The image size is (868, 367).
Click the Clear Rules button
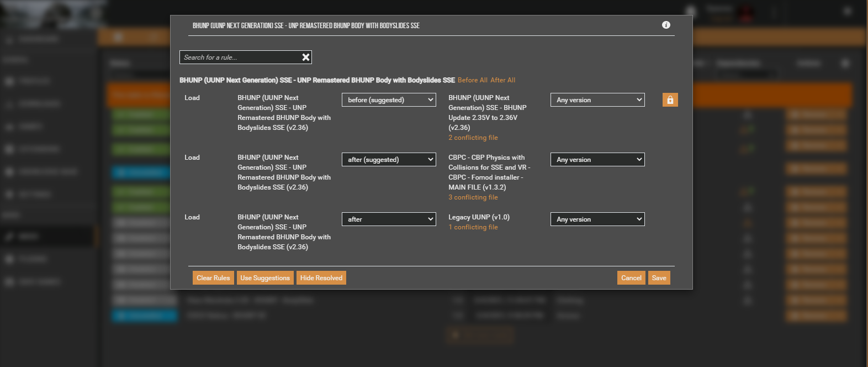pyautogui.click(x=213, y=278)
